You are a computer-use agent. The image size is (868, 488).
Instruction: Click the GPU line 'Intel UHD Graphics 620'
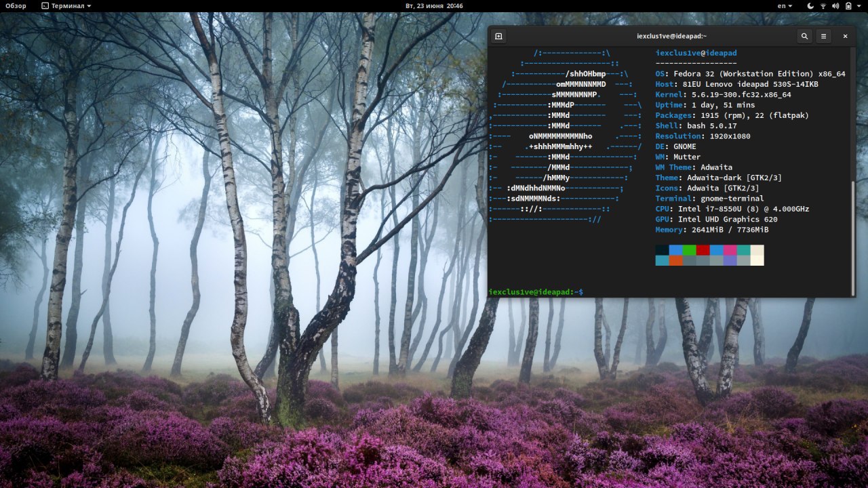pyautogui.click(x=716, y=220)
